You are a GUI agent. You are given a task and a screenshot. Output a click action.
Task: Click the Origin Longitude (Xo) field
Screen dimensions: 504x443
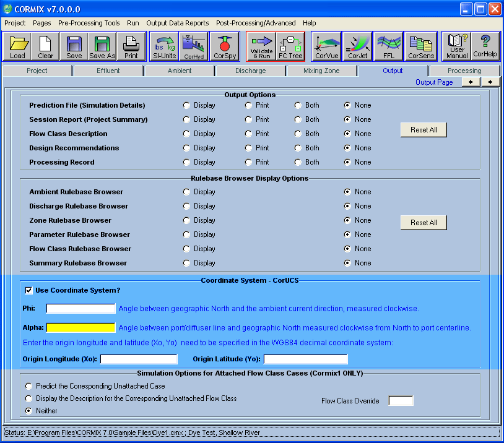(x=139, y=359)
